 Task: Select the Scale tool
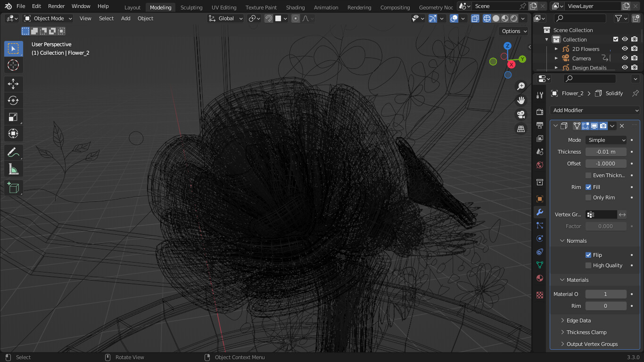click(13, 117)
